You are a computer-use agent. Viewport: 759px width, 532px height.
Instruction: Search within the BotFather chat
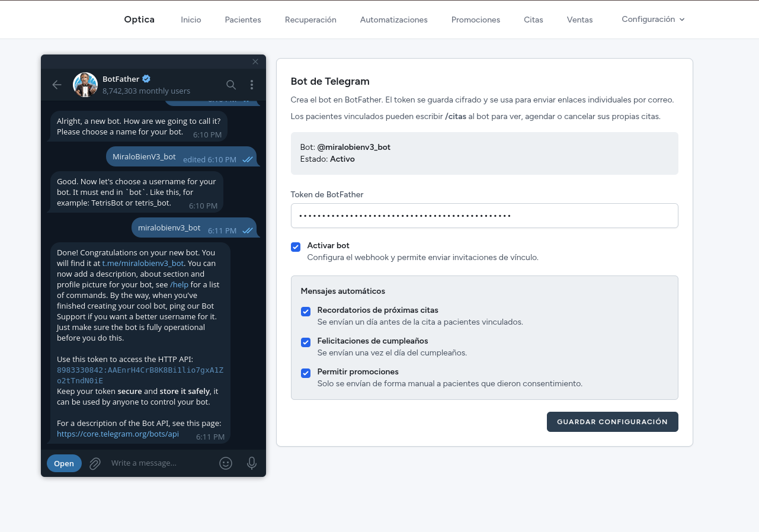point(231,85)
